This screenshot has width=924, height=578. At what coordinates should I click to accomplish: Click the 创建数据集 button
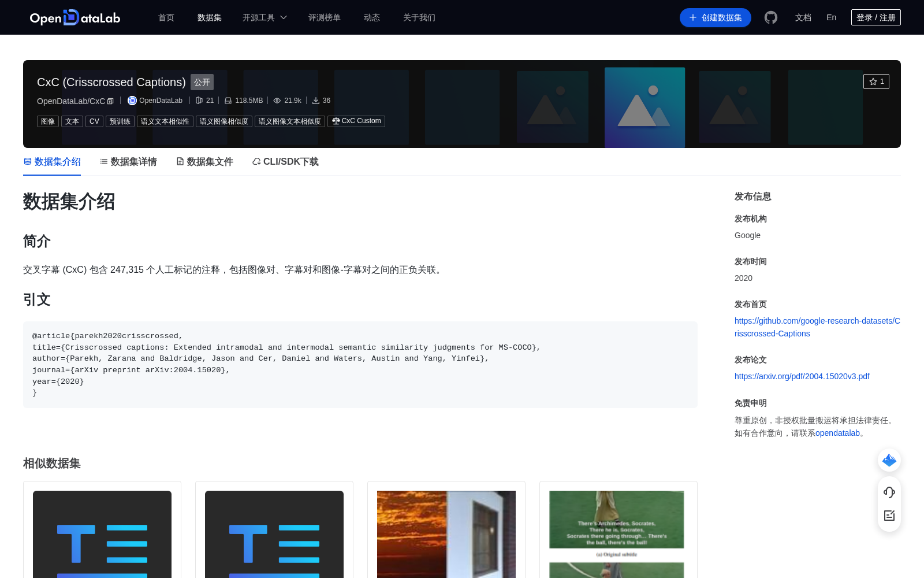pos(716,17)
